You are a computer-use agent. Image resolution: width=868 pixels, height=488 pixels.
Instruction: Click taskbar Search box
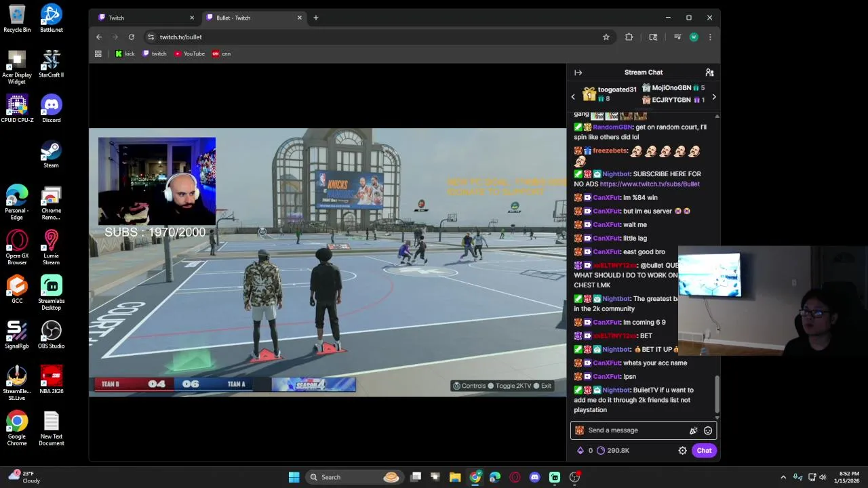[354, 477]
